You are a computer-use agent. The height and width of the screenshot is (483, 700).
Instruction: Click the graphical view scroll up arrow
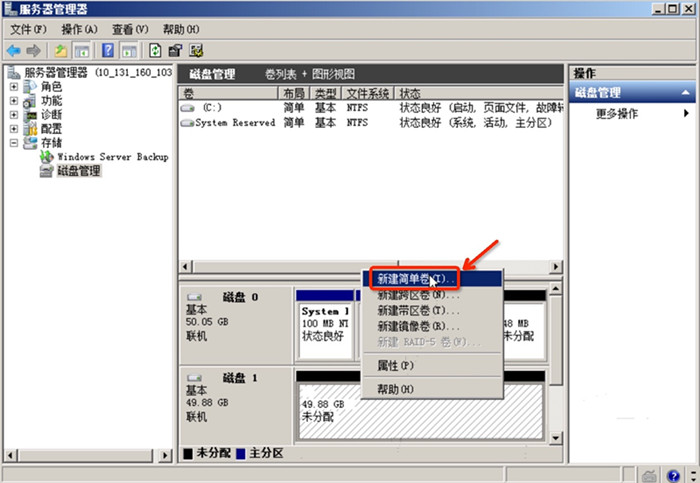[x=556, y=289]
